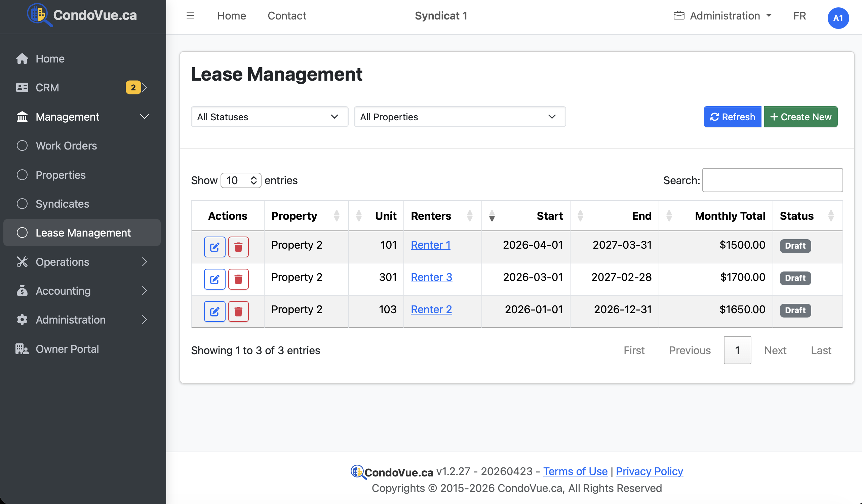The height and width of the screenshot is (504, 862).
Task: Click the Create New button
Action: [801, 117]
